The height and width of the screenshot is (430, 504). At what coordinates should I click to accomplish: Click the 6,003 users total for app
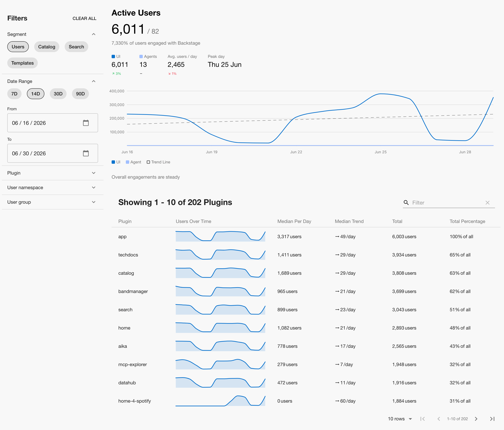pos(404,237)
